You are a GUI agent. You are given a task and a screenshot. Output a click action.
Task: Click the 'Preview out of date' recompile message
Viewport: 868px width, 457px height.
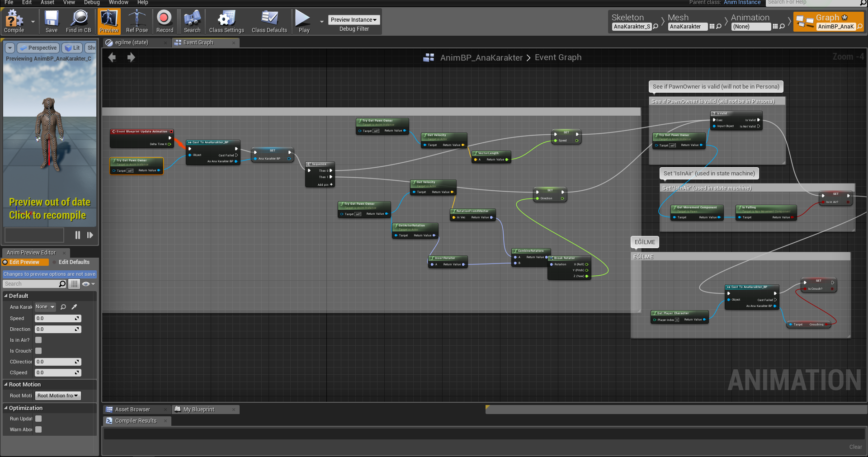click(x=49, y=208)
